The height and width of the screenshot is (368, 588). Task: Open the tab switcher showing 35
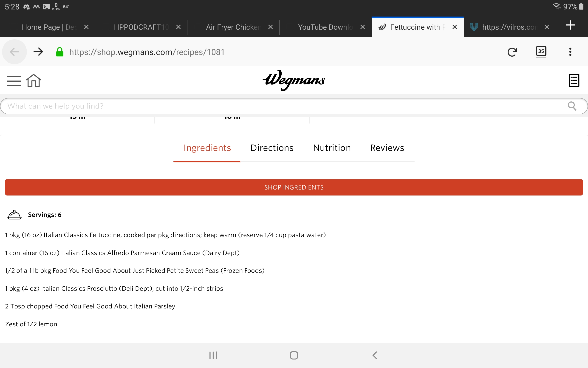(541, 52)
